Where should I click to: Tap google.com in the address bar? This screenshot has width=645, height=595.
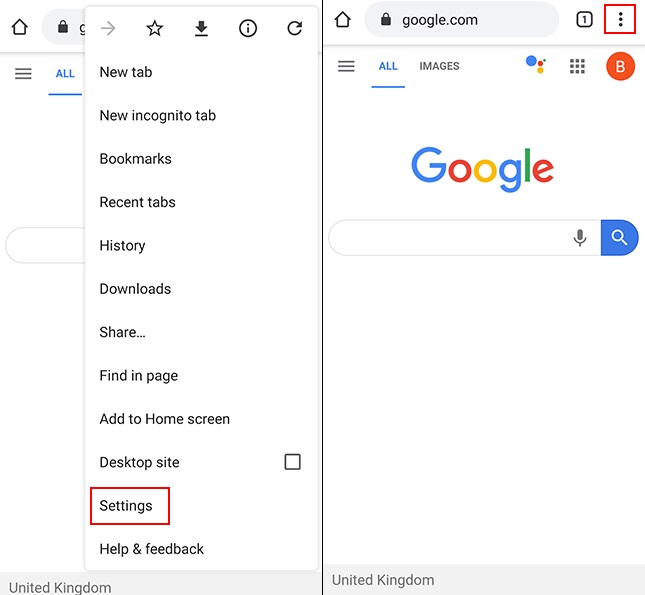(440, 20)
